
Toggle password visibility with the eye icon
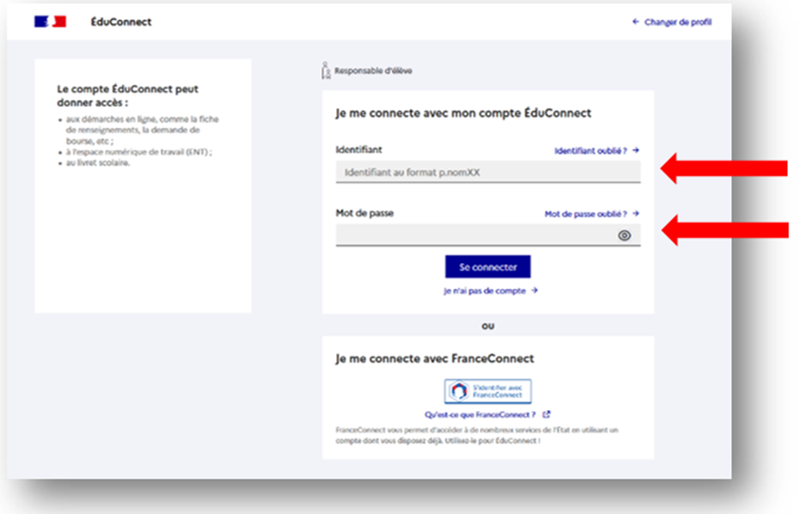click(625, 236)
